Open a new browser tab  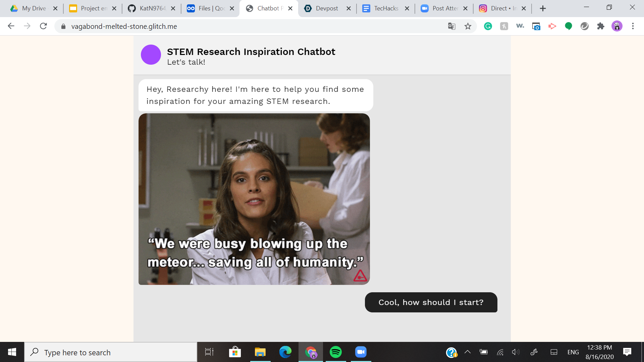543,8
